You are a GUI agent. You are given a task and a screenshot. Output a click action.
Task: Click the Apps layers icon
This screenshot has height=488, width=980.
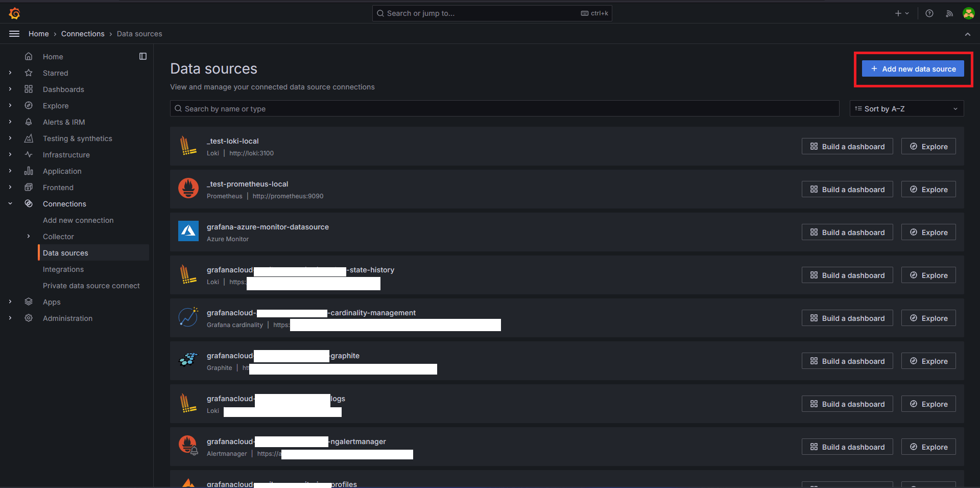(x=29, y=301)
